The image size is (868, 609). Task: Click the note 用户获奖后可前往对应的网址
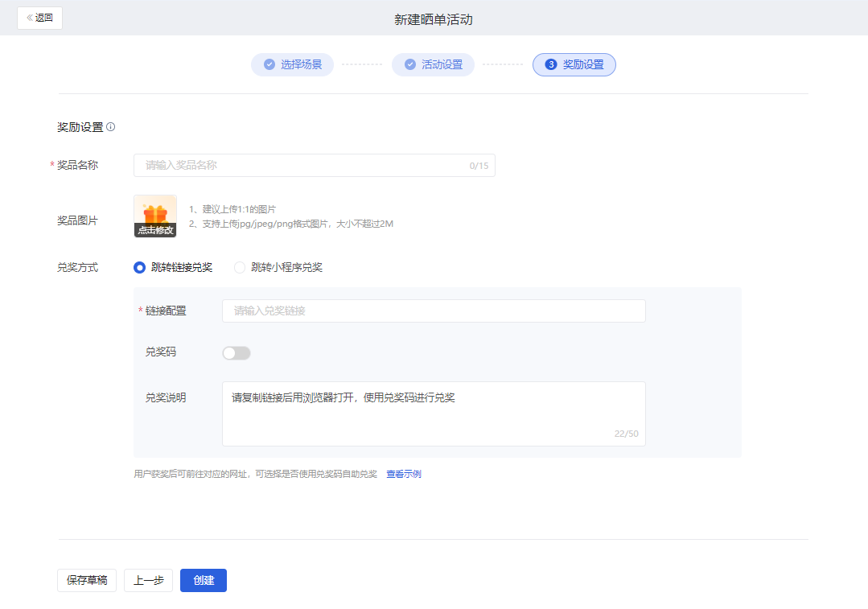(x=255, y=474)
